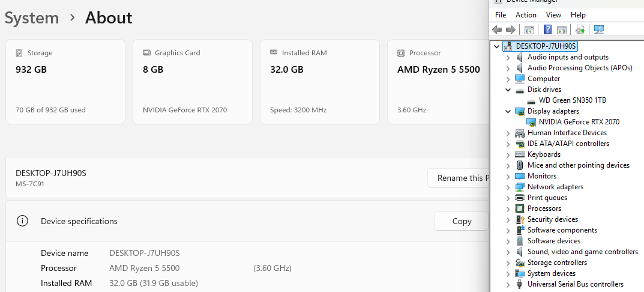Expand the Storage controllers node
Screen dimensions: 644x292
click(x=508, y=263)
